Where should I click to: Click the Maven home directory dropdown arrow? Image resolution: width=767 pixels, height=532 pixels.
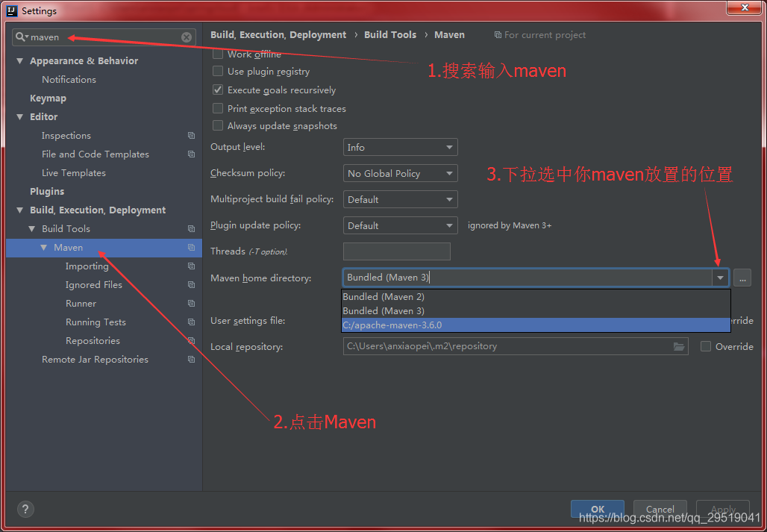pyautogui.click(x=720, y=278)
